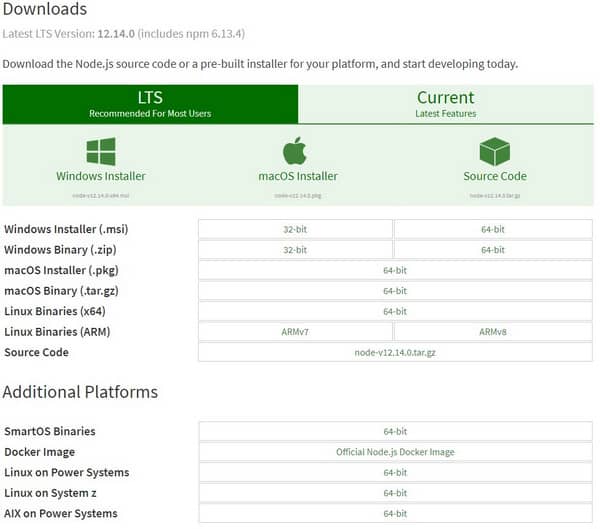600x529 pixels.
Task: Select the LTS tab
Action: (x=150, y=104)
